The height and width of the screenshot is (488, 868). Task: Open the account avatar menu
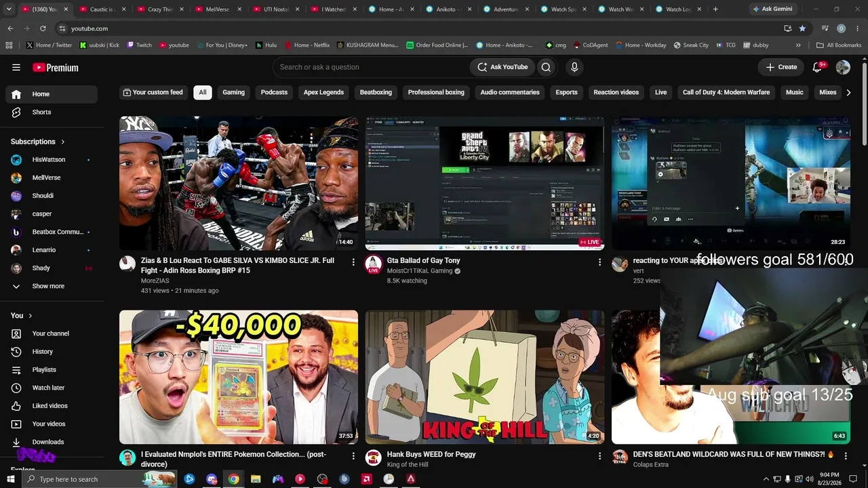[843, 67]
